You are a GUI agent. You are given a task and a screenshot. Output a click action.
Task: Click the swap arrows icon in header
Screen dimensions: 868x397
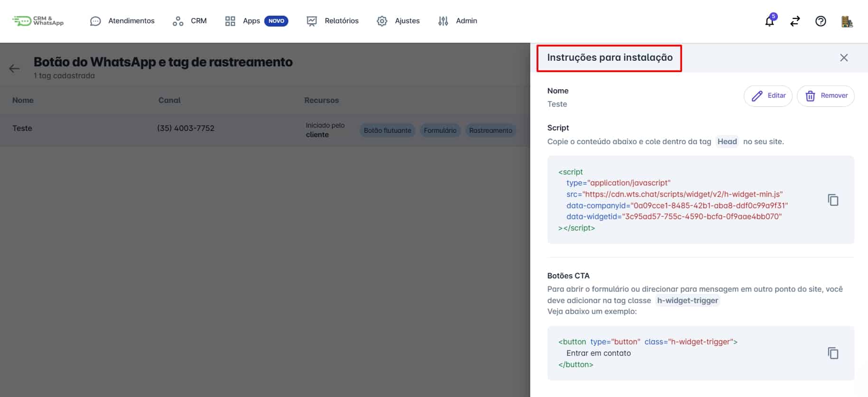tap(795, 21)
